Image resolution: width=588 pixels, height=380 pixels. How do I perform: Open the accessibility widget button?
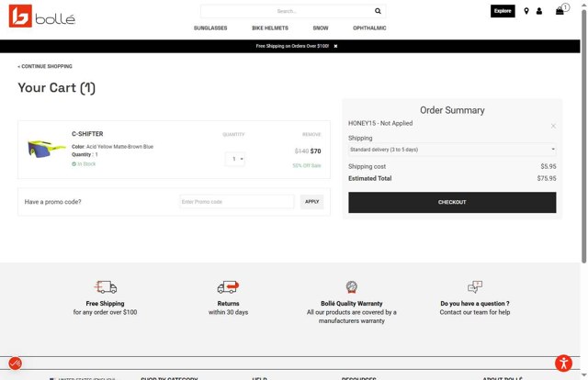(x=563, y=363)
